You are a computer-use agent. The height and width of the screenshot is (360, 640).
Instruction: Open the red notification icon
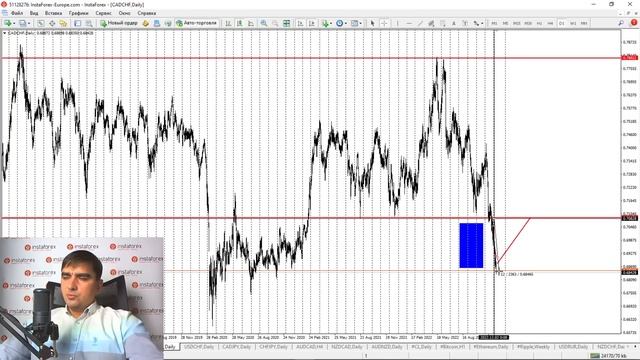pos(634,23)
